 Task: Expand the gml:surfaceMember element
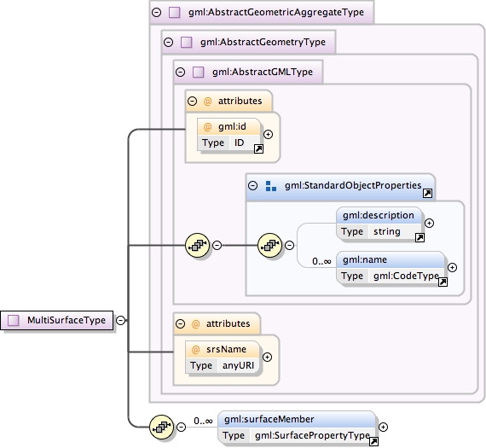(x=383, y=428)
